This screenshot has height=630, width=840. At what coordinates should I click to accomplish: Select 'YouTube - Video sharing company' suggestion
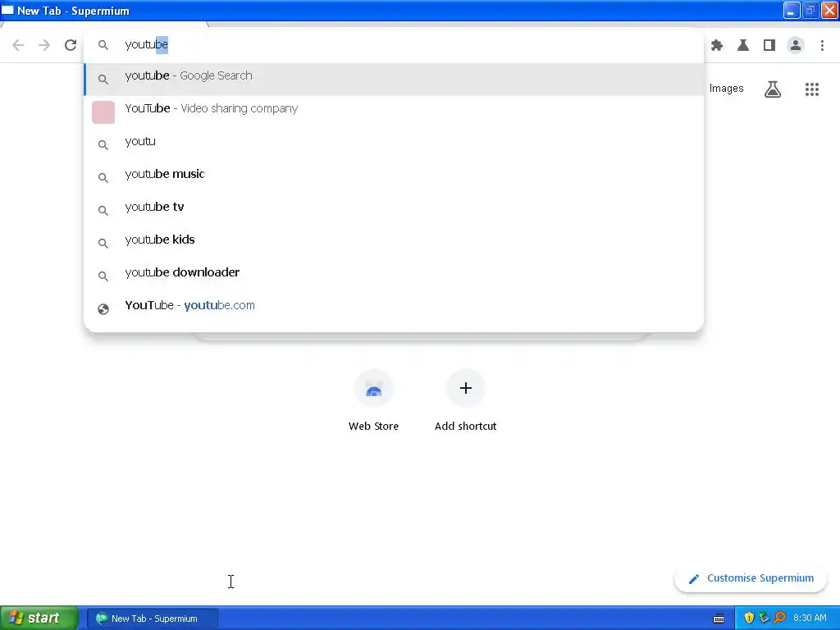[394, 112]
